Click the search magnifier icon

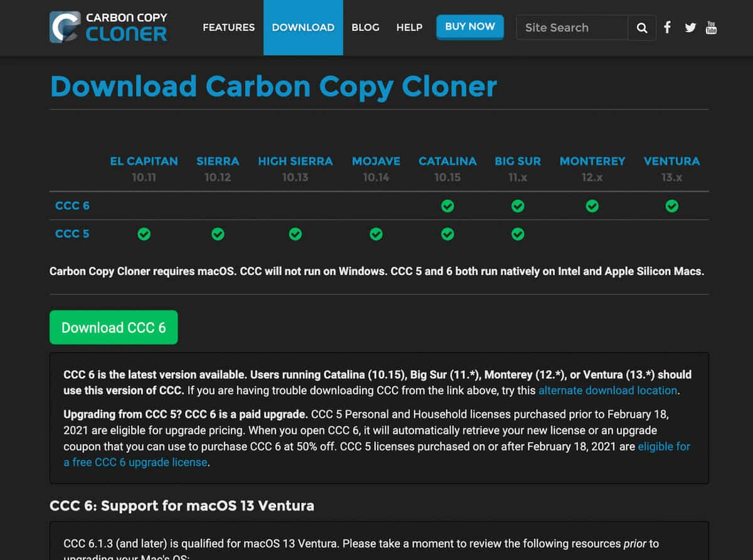(x=642, y=28)
